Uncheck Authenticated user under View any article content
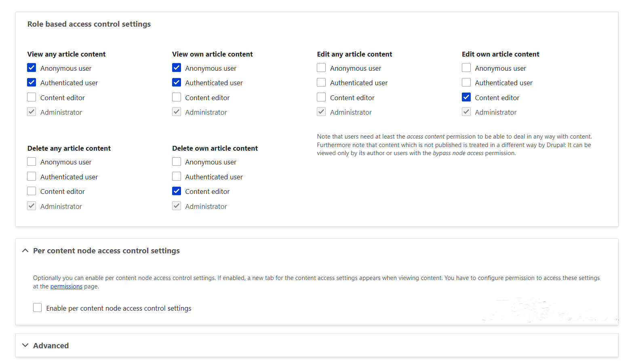This screenshot has height=364, width=636. click(32, 82)
